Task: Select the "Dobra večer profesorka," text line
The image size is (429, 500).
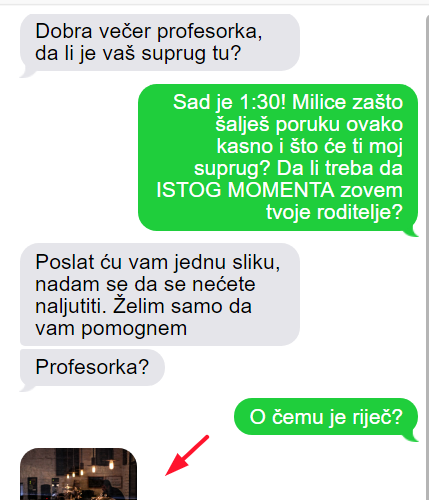Action: [149, 32]
